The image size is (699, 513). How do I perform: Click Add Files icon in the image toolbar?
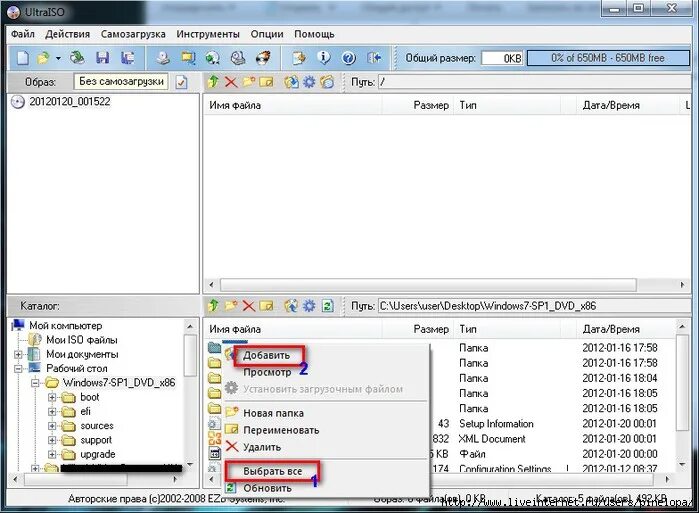291,82
